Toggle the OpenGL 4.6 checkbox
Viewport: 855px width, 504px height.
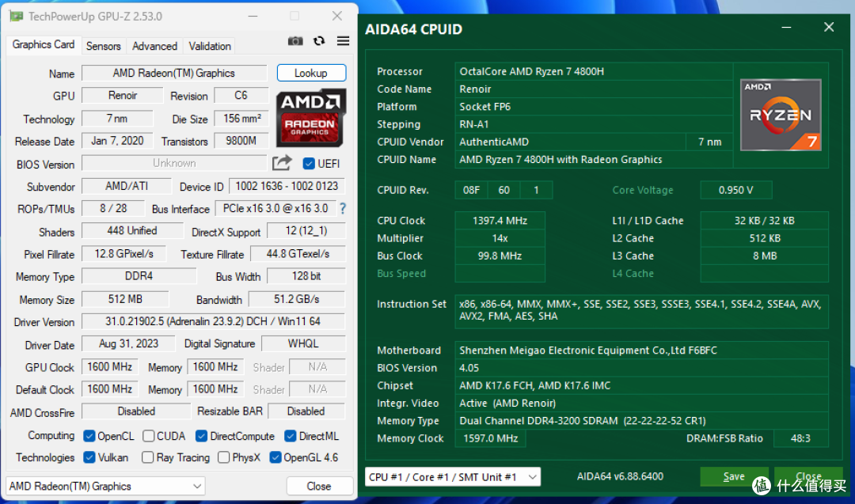click(275, 457)
